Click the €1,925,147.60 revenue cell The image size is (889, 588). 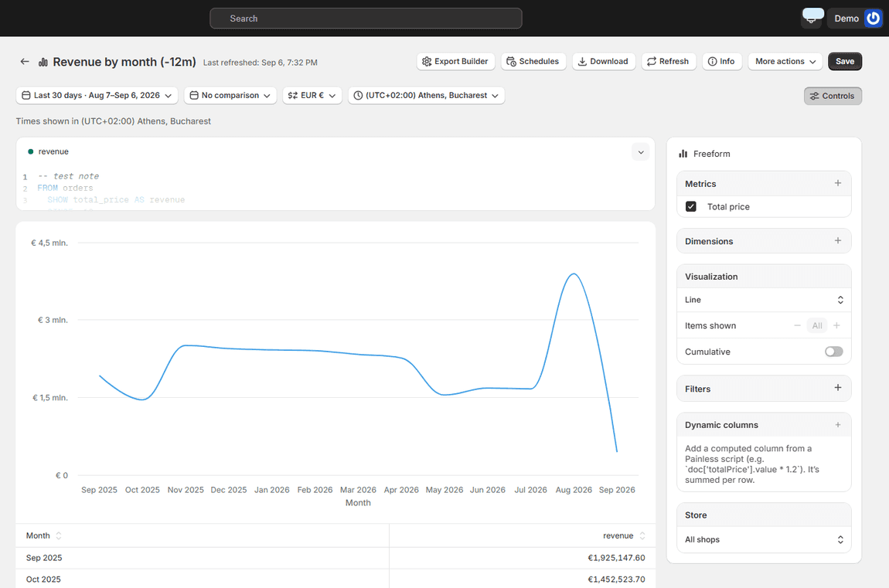(522, 557)
